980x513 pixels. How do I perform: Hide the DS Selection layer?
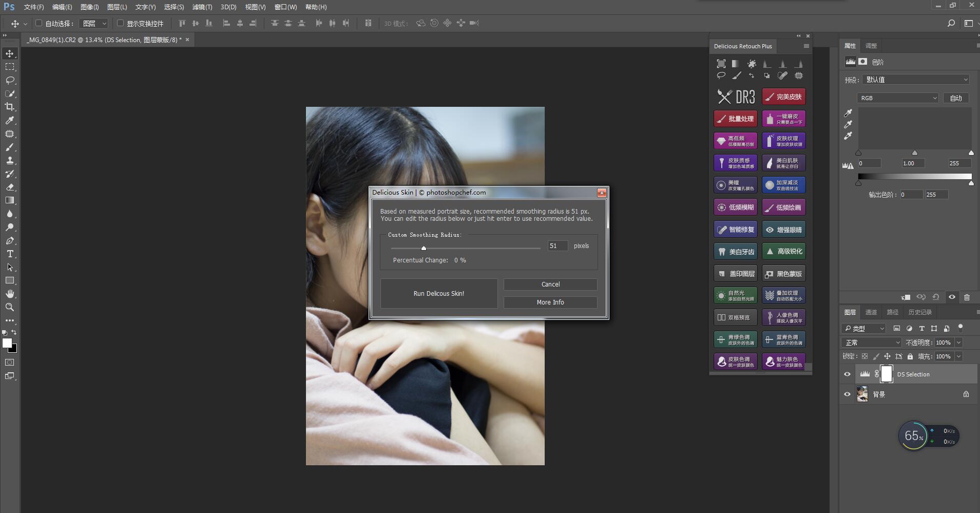tap(847, 374)
